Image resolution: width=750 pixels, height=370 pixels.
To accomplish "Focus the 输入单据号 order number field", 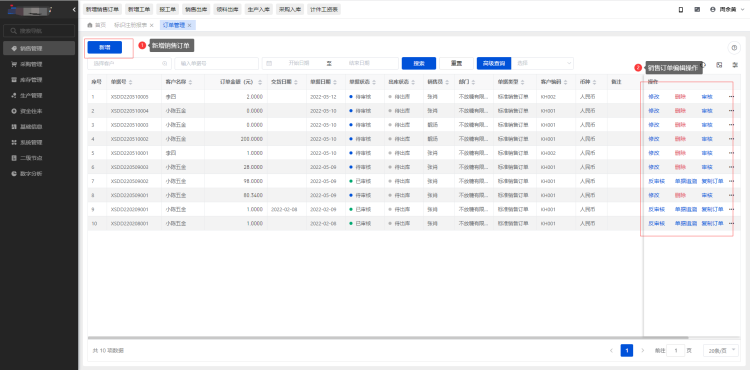I will point(217,63).
